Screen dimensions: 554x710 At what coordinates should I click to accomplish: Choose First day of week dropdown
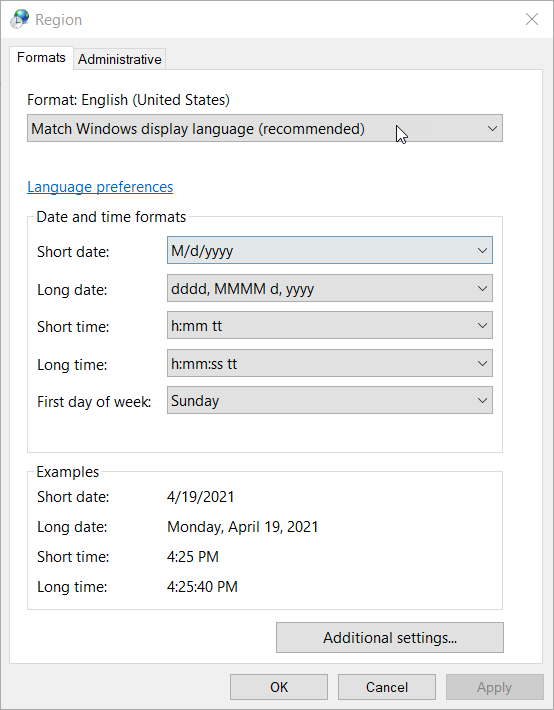(x=330, y=400)
